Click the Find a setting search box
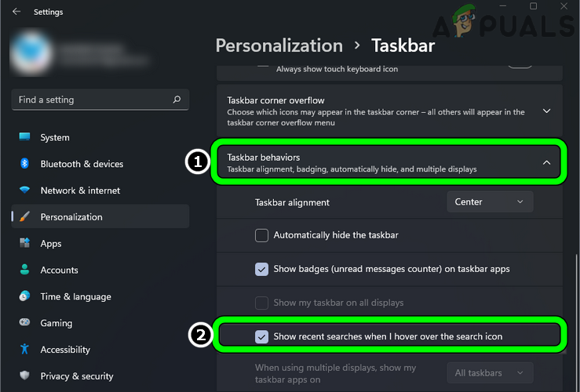 (x=90, y=100)
